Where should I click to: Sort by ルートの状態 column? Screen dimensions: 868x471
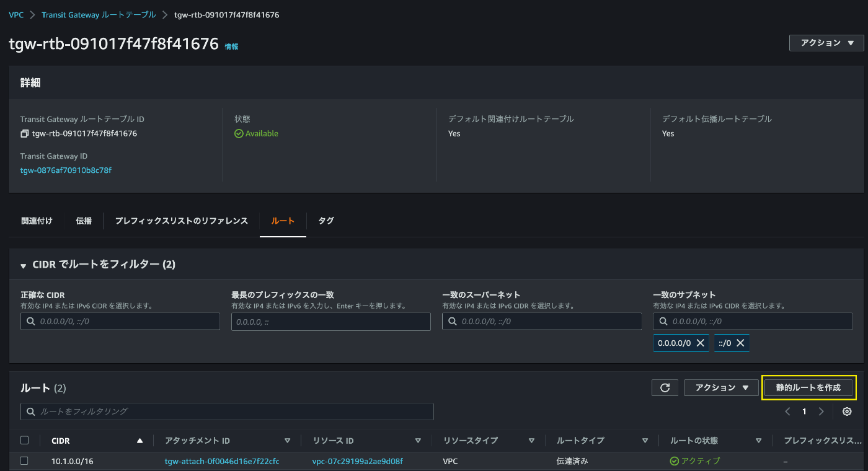[758, 441]
